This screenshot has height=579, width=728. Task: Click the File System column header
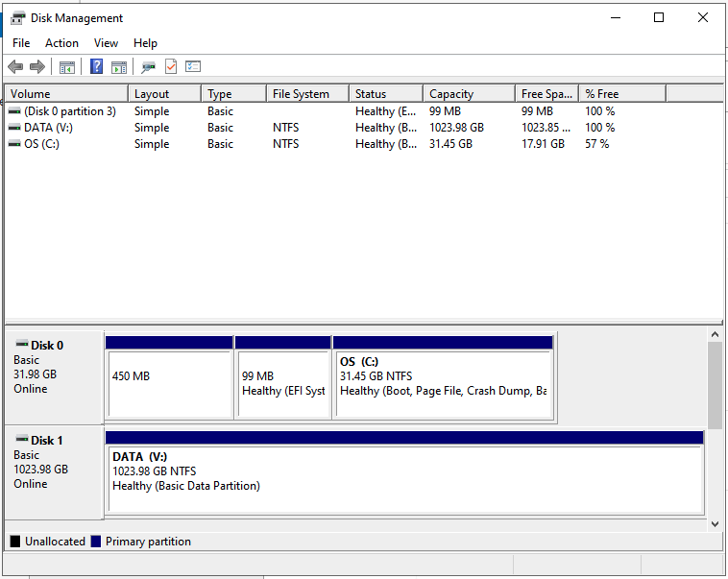click(305, 94)
